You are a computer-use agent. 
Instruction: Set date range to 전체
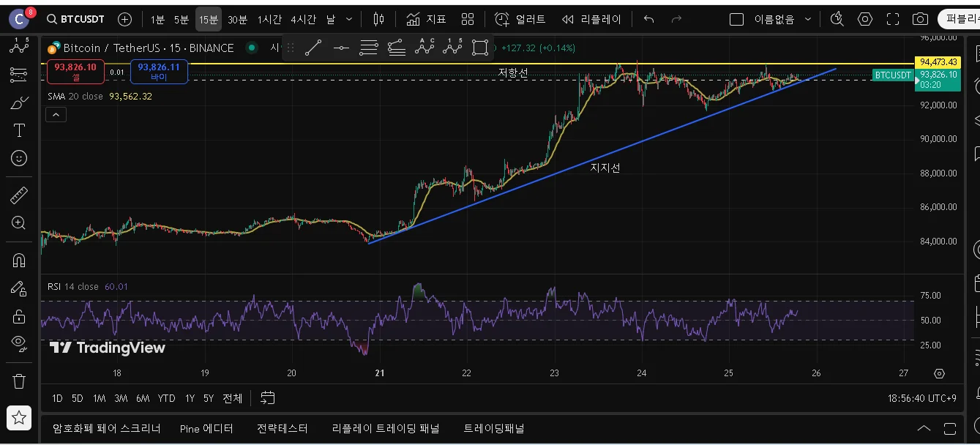(x=233, y=398)
